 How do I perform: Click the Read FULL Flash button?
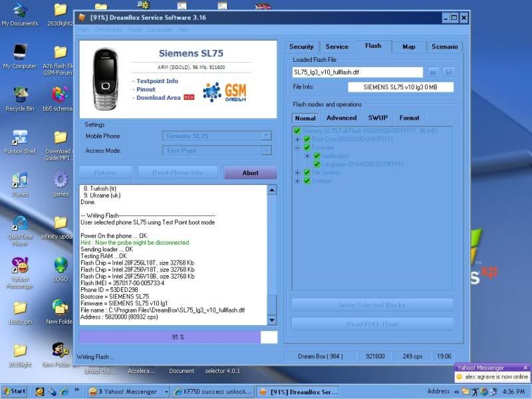point(372,325)
